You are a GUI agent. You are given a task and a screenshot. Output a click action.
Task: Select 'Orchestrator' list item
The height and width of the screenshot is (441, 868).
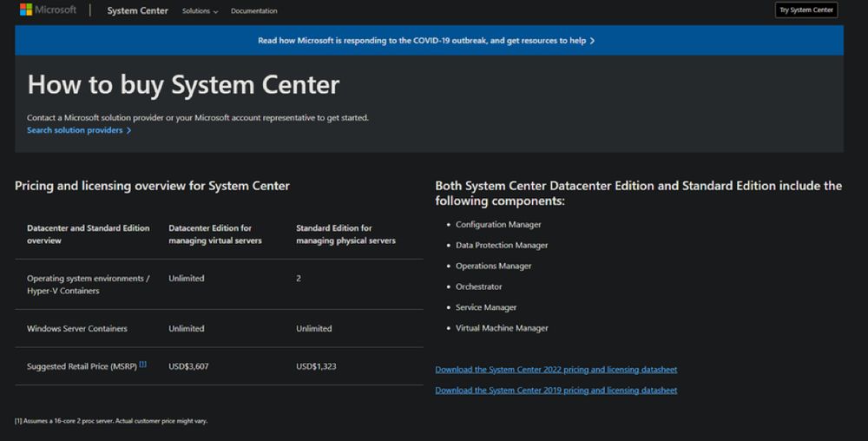(x=479, y=286)
